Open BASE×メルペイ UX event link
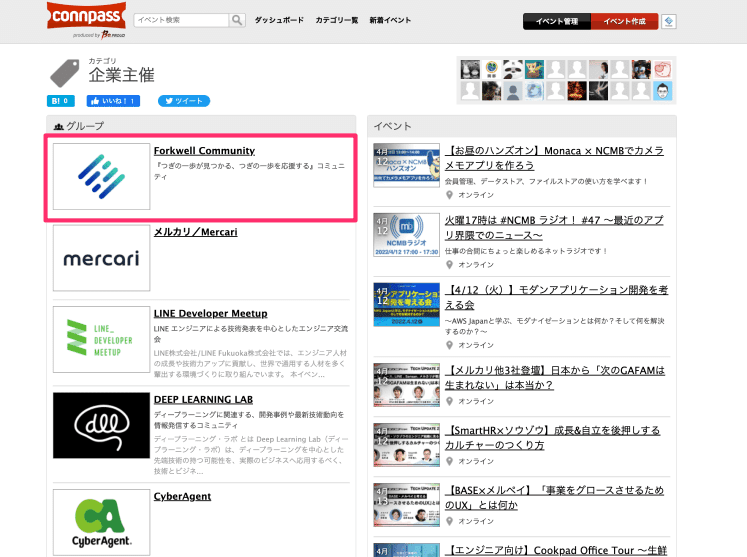The image size is (747, 557). coord(555,497)
